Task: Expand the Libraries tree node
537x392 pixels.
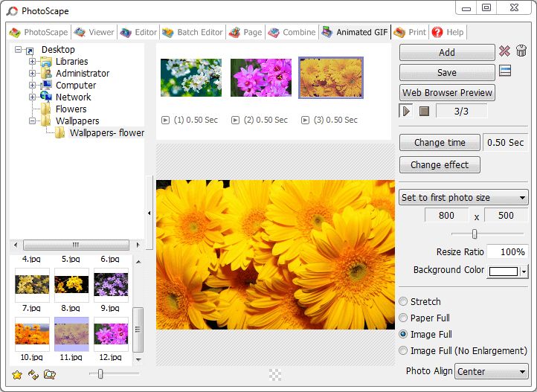Action: (32, 62)
